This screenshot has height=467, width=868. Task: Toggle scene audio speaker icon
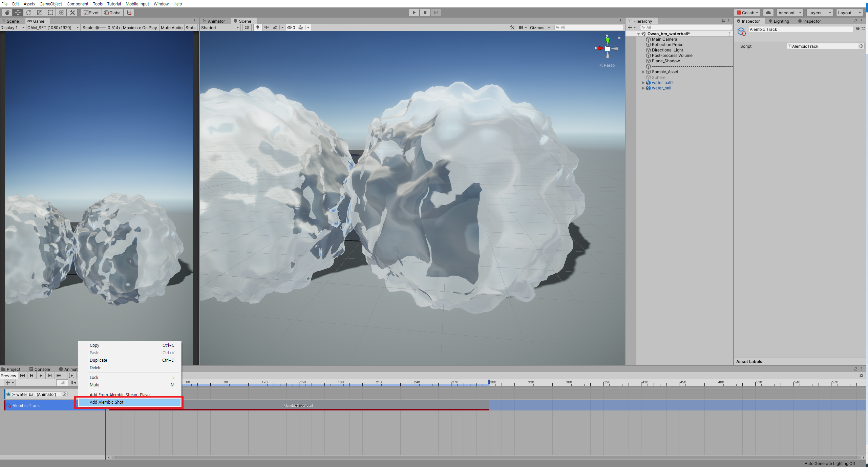tap(267, 27)
